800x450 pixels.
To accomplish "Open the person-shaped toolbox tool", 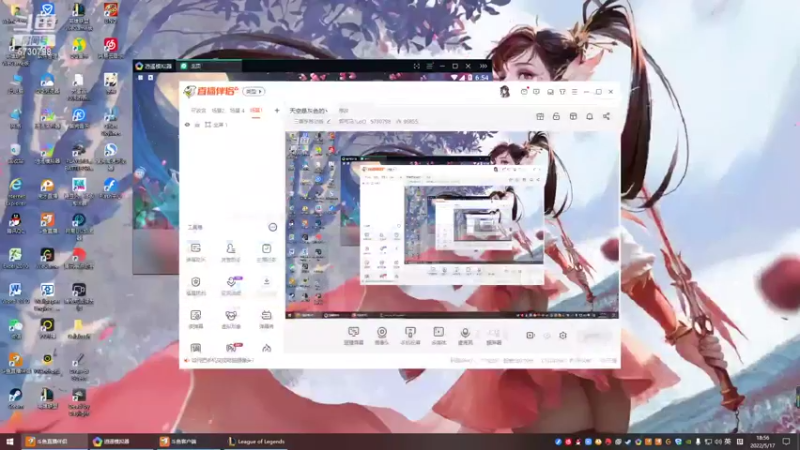I will click(x=231, y=253).
